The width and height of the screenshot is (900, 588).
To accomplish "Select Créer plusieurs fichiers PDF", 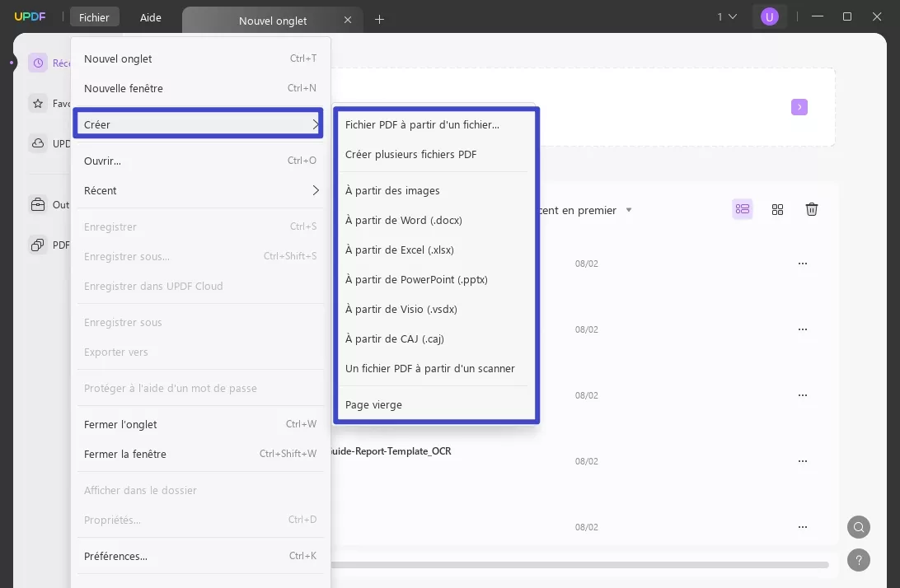I will click(435, 154).
